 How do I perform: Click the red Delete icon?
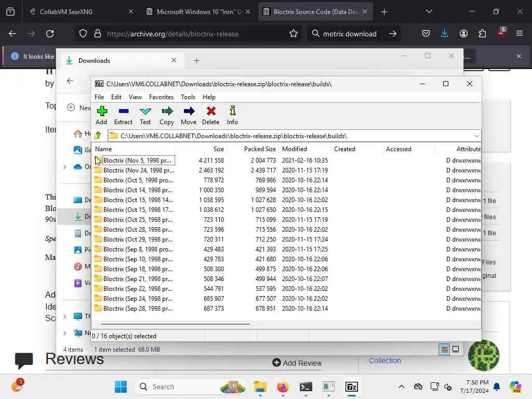click(x=211, y=115)
